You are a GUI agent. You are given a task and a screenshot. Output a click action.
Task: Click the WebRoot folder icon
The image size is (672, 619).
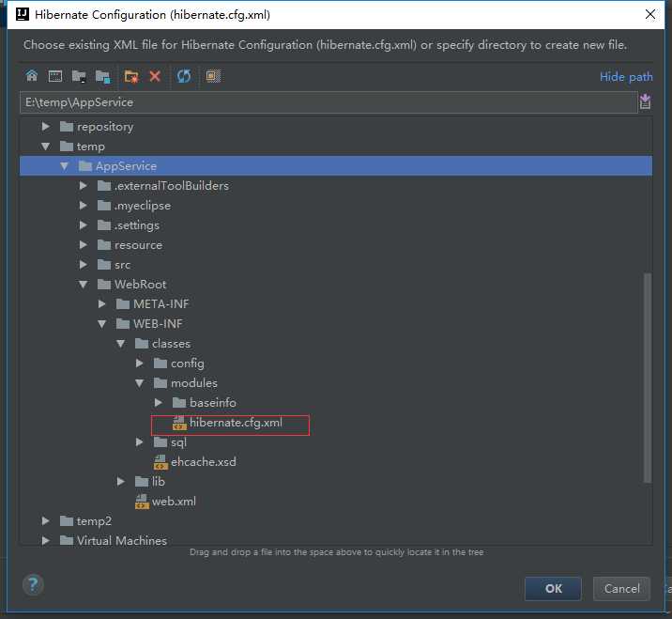point(104,284)
